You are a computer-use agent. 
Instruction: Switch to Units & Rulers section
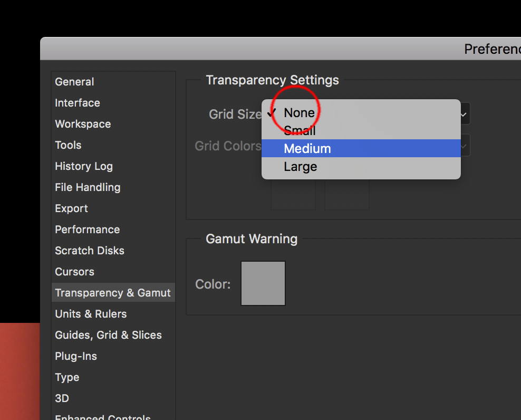(91, 314)
